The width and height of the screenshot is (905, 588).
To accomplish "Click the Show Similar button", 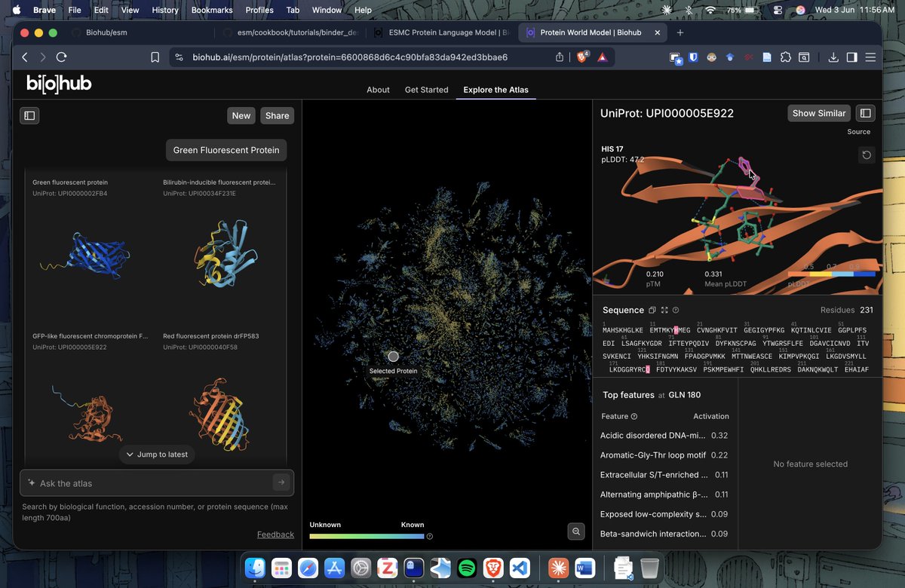I will coord(819,113).
